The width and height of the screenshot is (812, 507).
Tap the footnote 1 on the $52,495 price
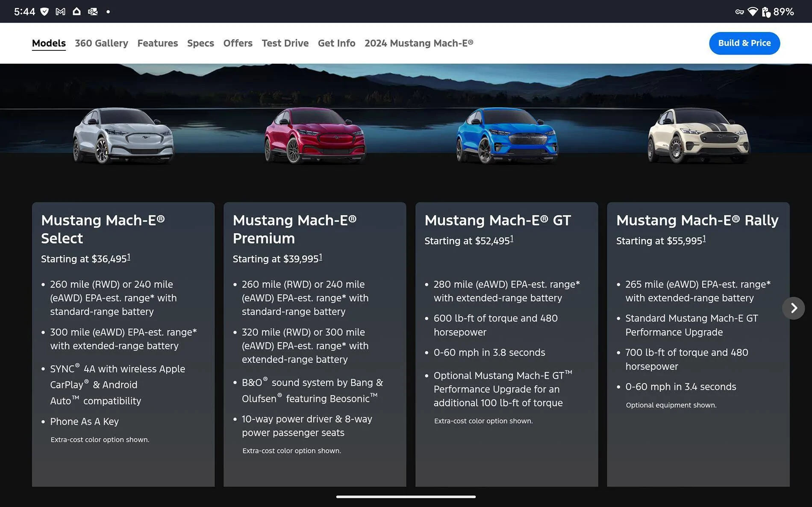(512, 239)
